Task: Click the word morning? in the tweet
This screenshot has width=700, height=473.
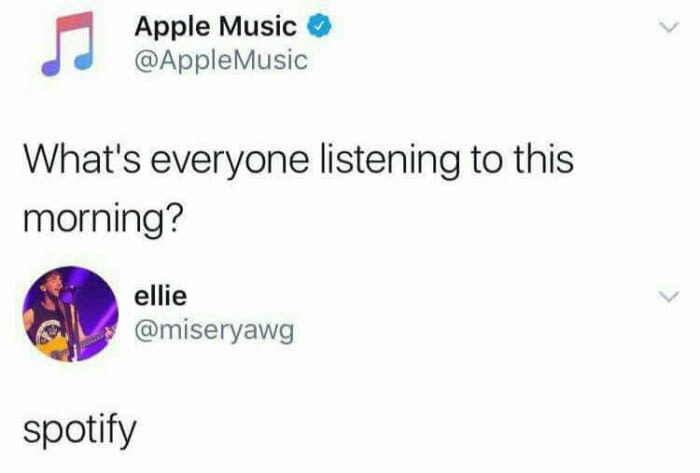Action: click(x=104, y=220)
